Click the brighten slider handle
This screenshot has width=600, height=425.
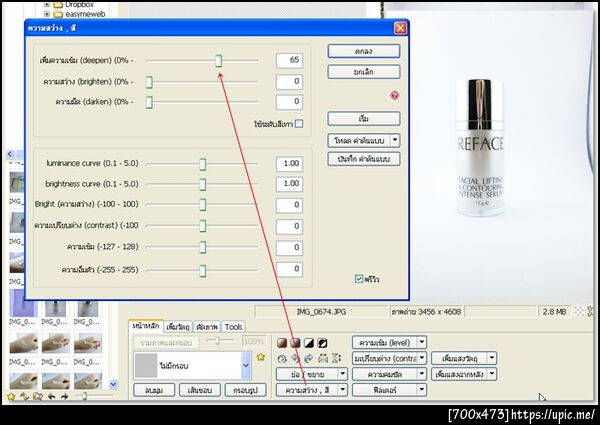(149, 82)
